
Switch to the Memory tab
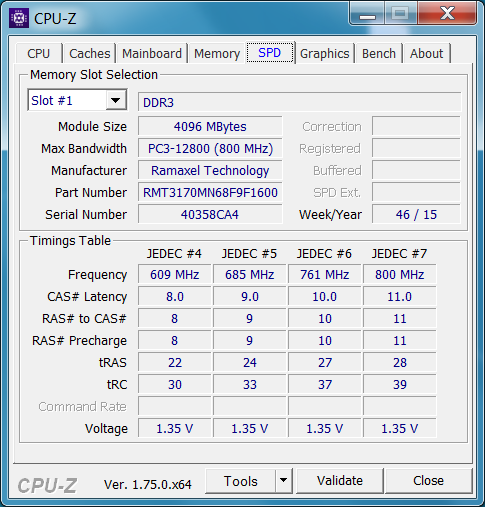217,53
